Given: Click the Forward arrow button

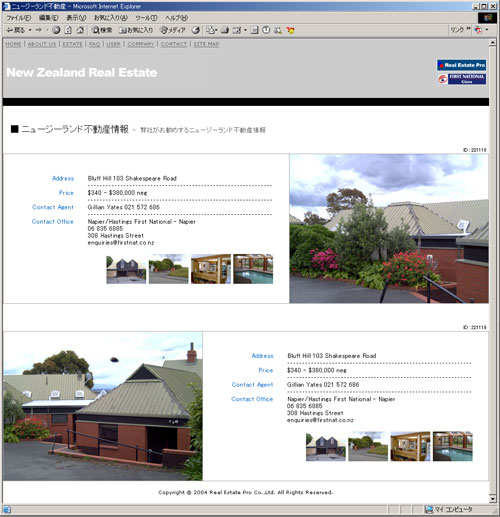Looking at the screenshot, I should point(39,30).
